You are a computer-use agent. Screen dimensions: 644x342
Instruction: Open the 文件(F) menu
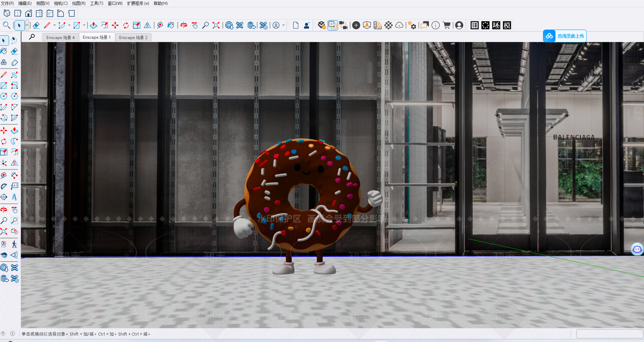[x=7, y=3]
